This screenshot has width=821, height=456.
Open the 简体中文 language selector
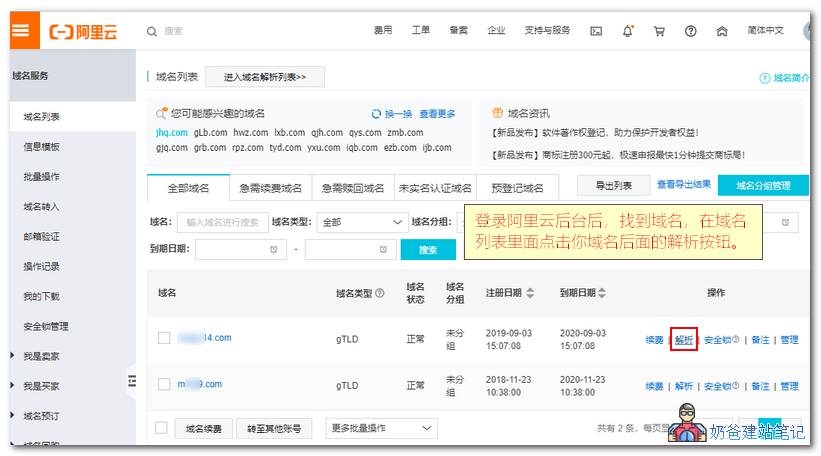765,30
